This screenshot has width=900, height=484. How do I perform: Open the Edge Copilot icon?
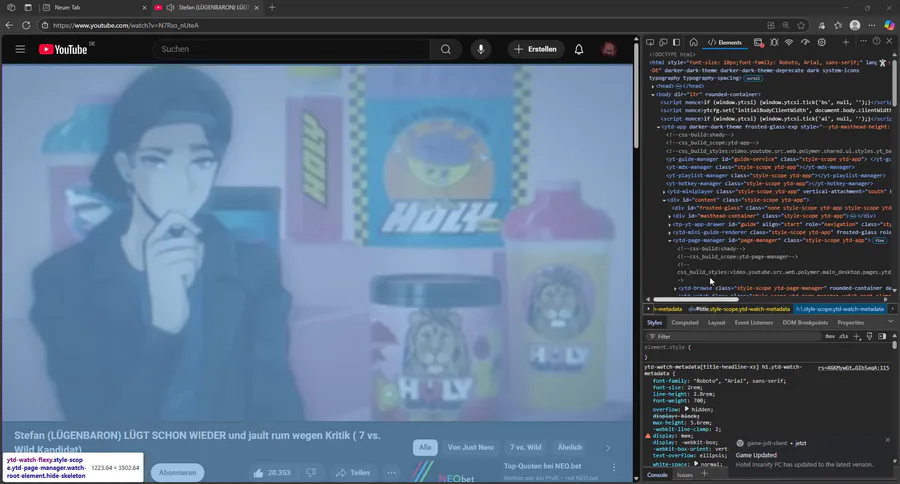coord(889,25)
